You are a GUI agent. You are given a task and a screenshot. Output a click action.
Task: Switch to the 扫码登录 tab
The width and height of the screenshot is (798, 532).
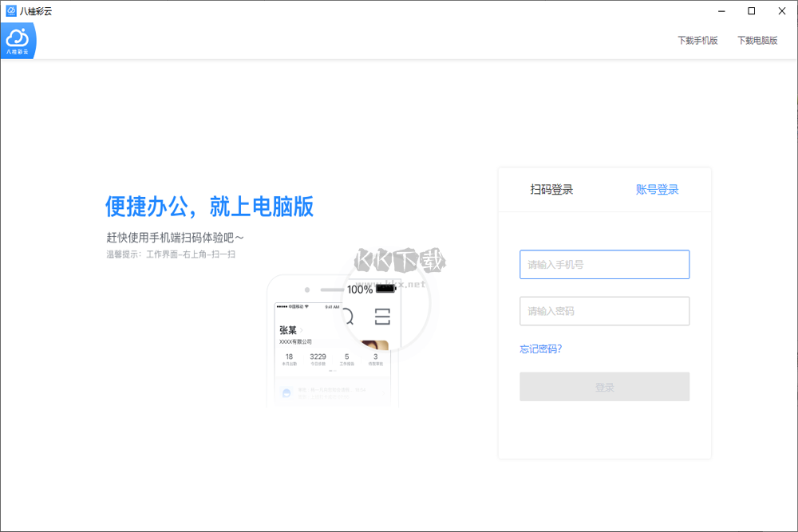(551, 190)
